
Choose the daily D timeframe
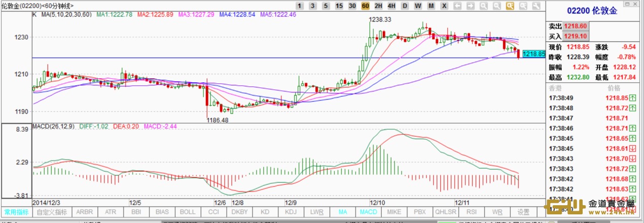pyautogui.click(x=405, y=6)
